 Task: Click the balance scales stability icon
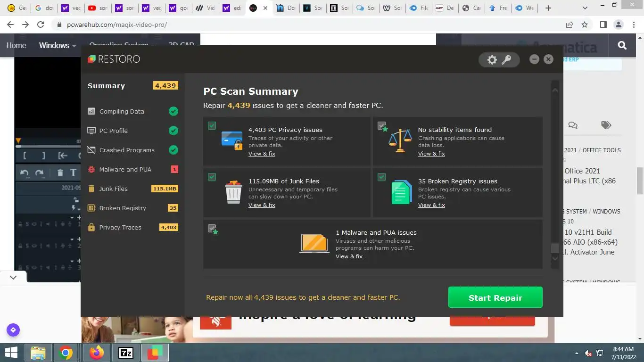400,140
